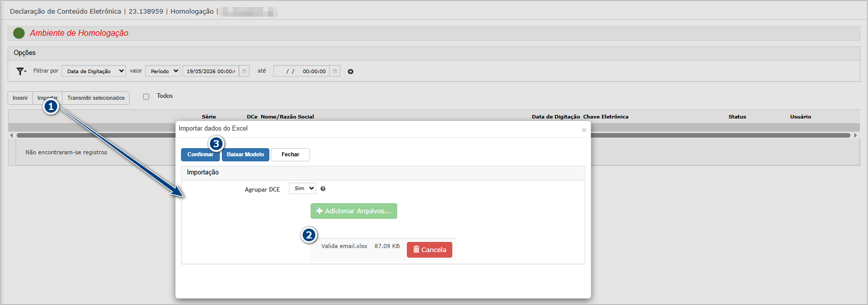868x305 pixels.
Task: Click Adicionar Arquivos button
Action: click(x=354, y=211)
